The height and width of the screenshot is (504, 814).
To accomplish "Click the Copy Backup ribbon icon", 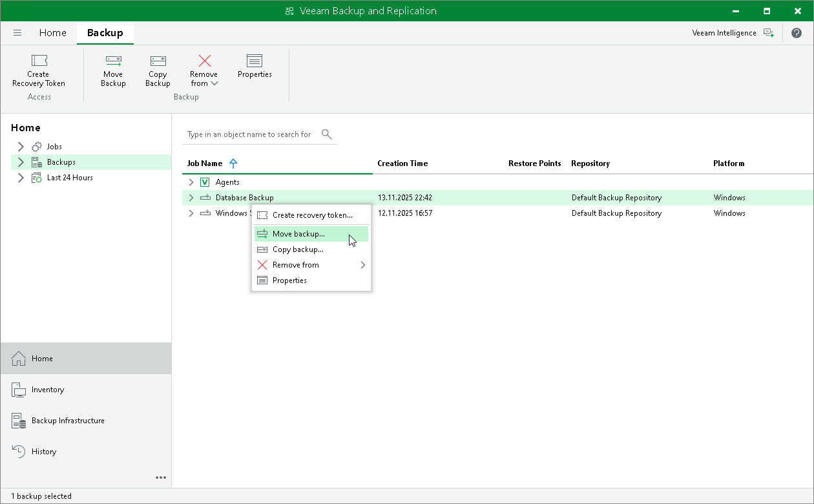I will click(x=158, y=61).
